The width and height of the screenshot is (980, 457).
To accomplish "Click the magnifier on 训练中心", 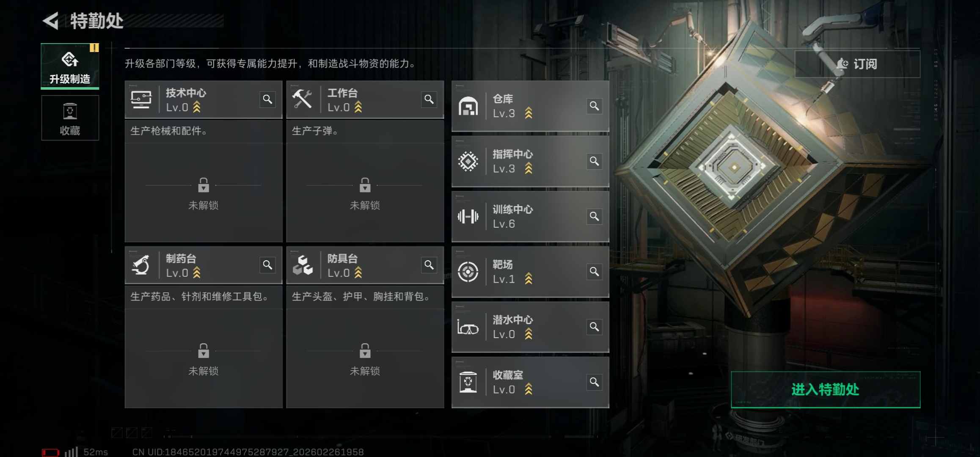I will point(595,217).
